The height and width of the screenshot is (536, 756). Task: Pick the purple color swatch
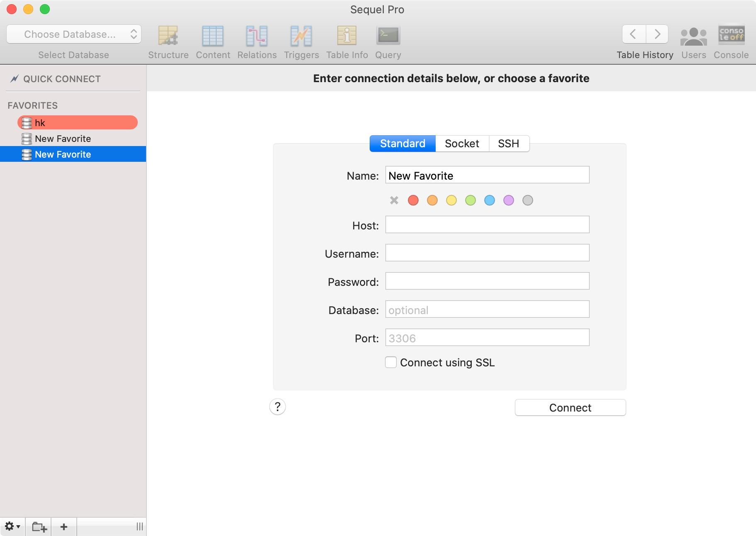click(x=509, y=200)
